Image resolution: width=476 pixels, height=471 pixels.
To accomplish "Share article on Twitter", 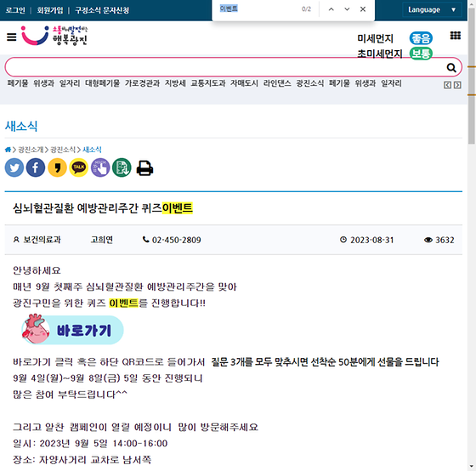I will tap(14, 167).
